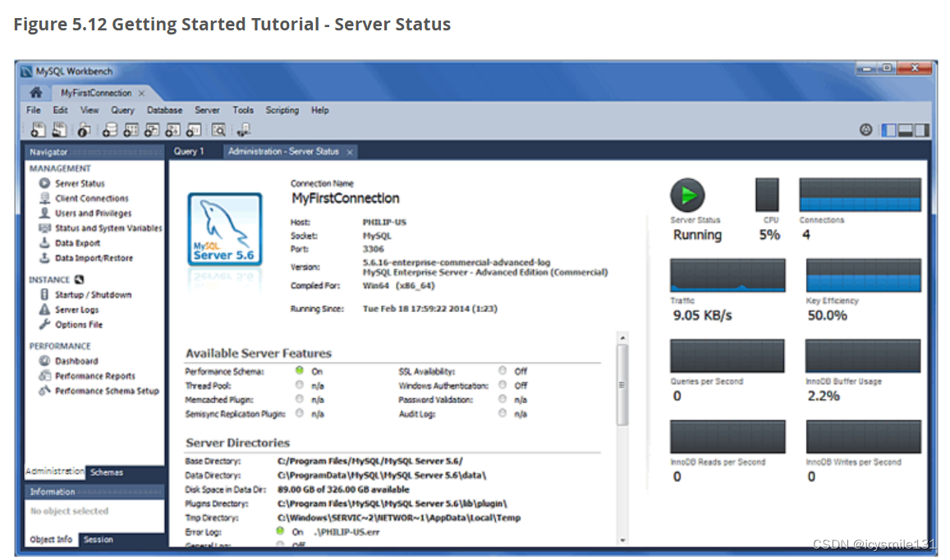The image size is (950, 560).
Task: Click the Performance Schema On indicator
Action: pos(300,370)
